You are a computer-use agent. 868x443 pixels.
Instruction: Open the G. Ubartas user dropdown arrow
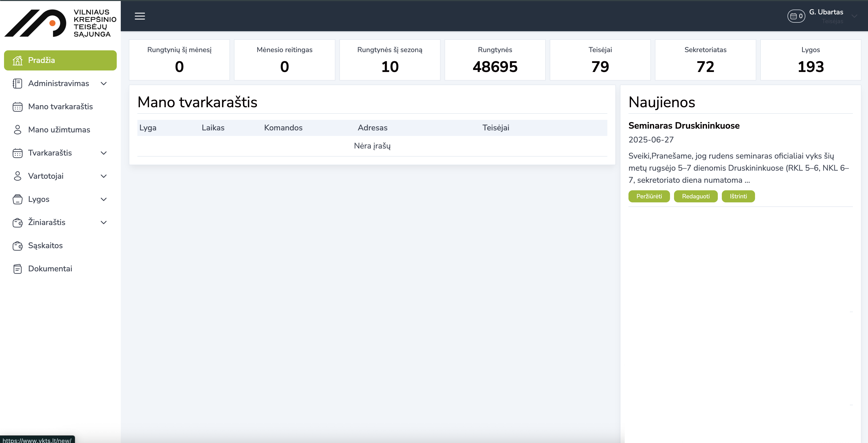(854, 16)
